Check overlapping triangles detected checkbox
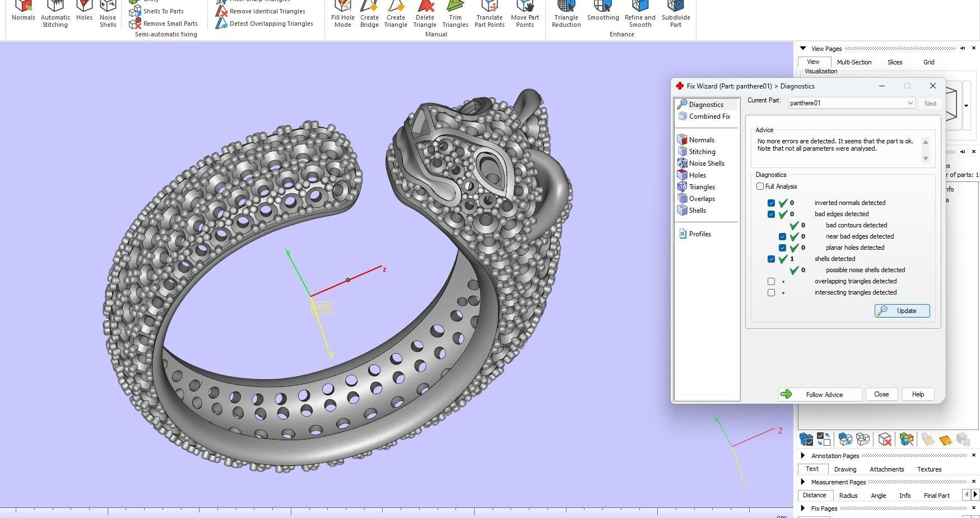The width and height of the screenshot is (980, 518). coord(771,281)
